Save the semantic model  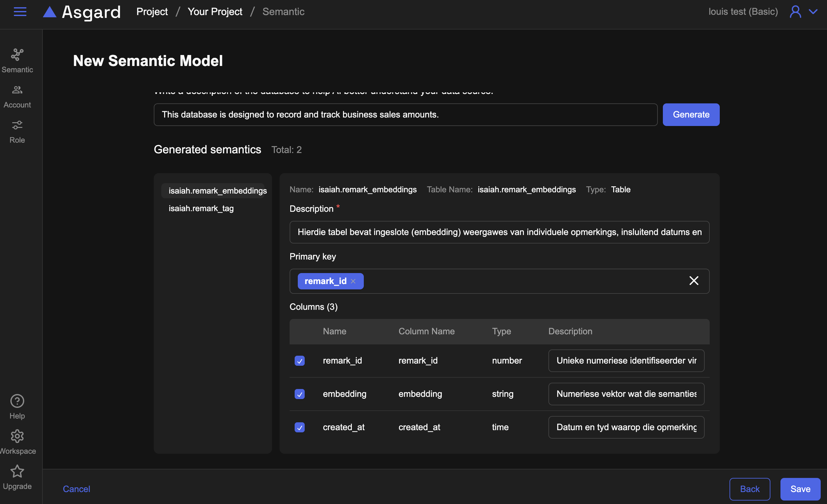coord(800,489)
